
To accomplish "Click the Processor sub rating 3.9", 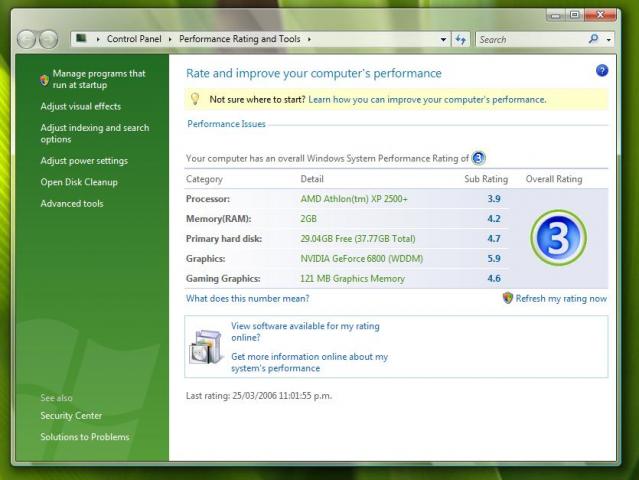I will tap(494, 199).
